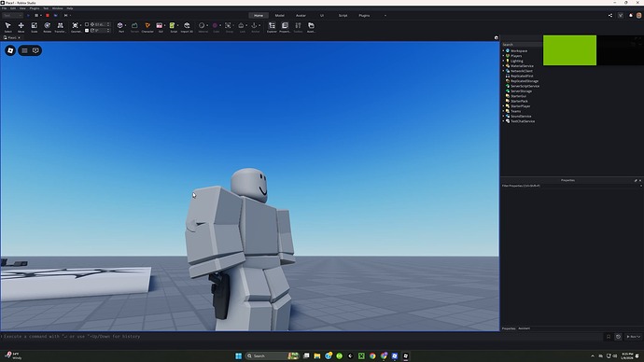Toggle the Explorer panel button
Screen dimensions: 644x362
pos(272,27)
